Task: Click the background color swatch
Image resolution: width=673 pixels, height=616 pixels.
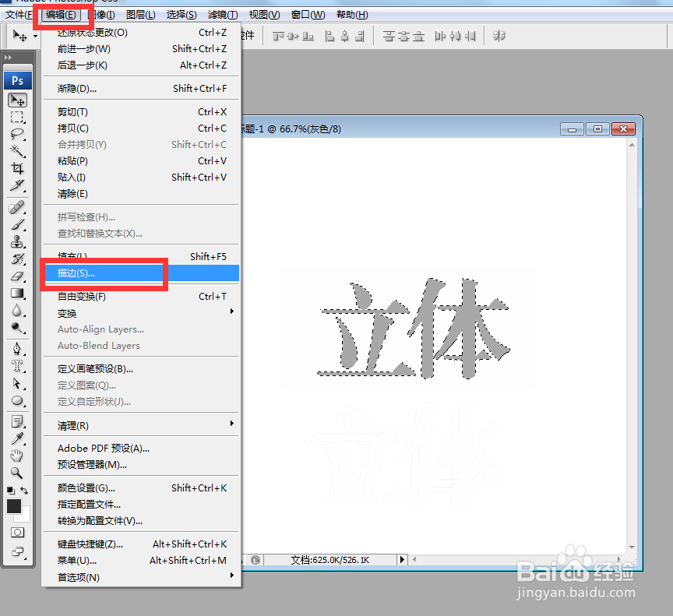Action: (x=25, y=516)
